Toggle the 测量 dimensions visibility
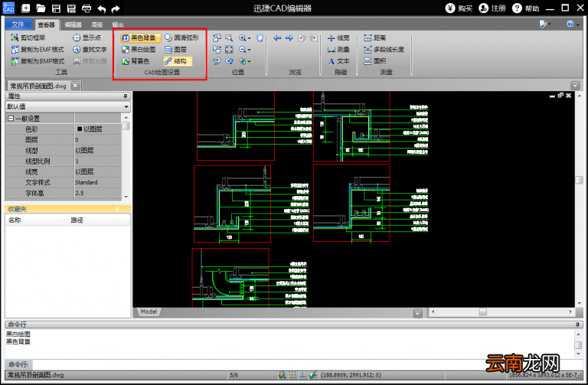 pyautogui.click(x=338, y=49)
